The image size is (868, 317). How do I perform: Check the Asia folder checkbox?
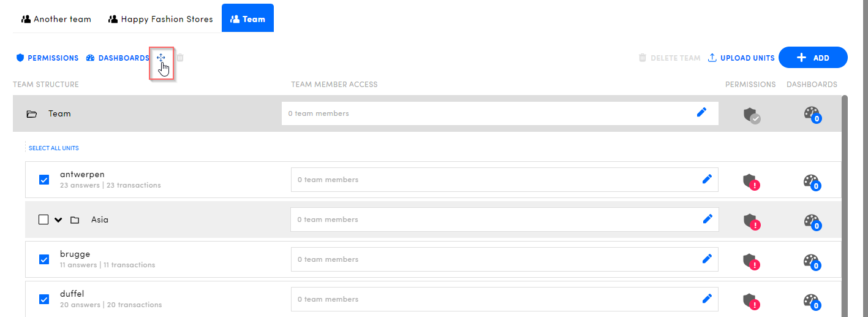43,220
